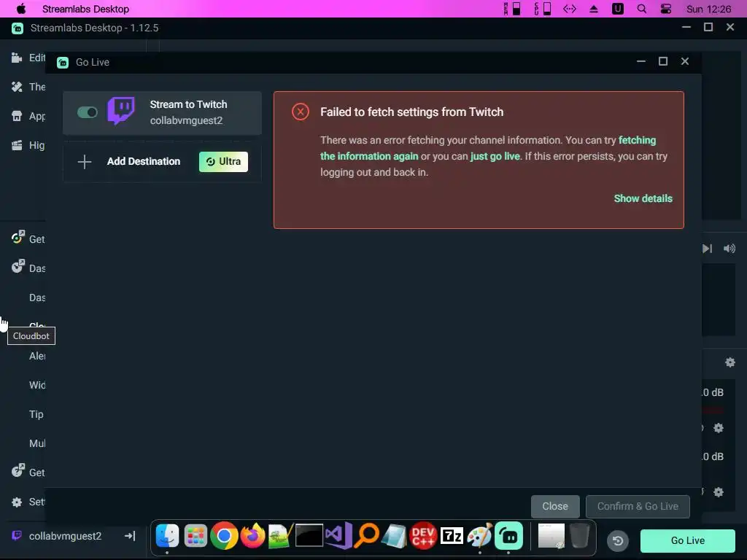The width and height of the screenshot is (747, 560).
Task: Open the Highlighter sidebar icon
Action: tap(17, 145)
